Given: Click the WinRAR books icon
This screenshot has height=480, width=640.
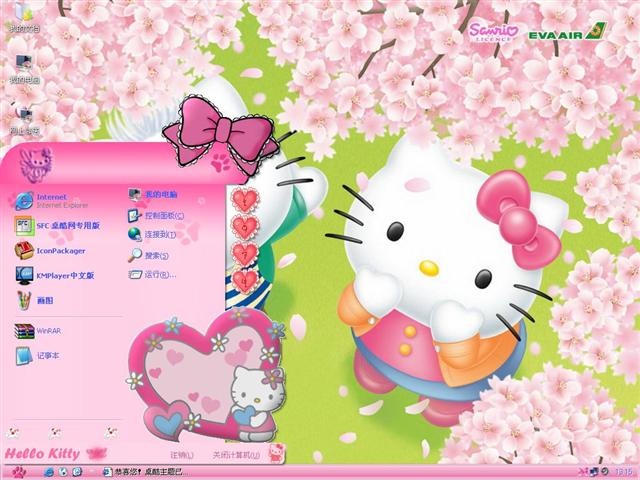Looking at the screenshot, I should [24, 331].
